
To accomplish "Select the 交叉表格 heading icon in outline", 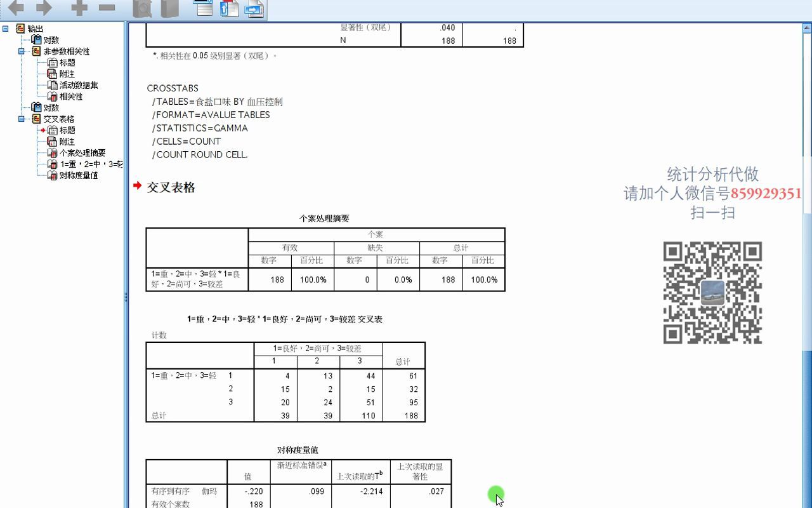I will tap(37, 119).
